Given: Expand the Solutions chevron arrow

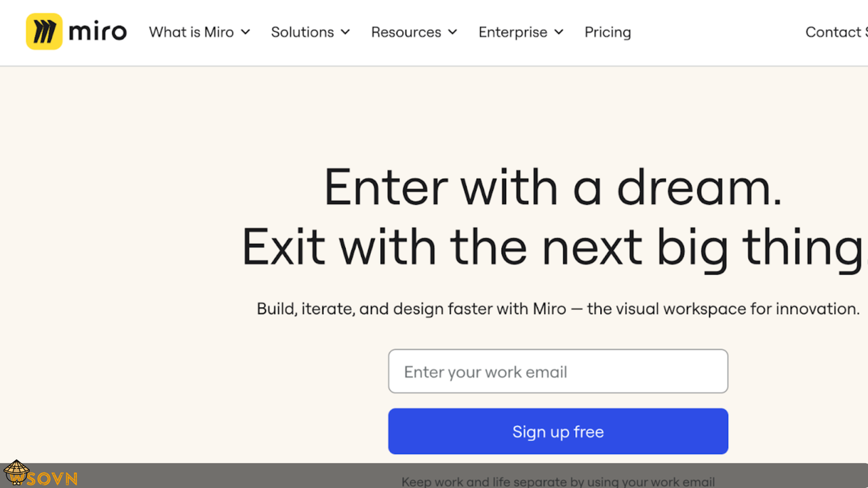Looking at the screenshot, I should click(x=345, y=32).
